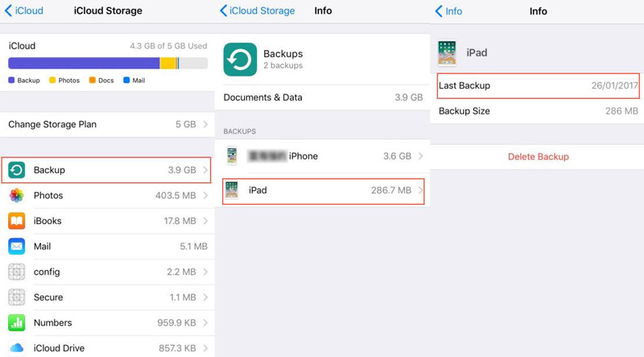Open the Photos 403.5 MB row chevron

206,196
